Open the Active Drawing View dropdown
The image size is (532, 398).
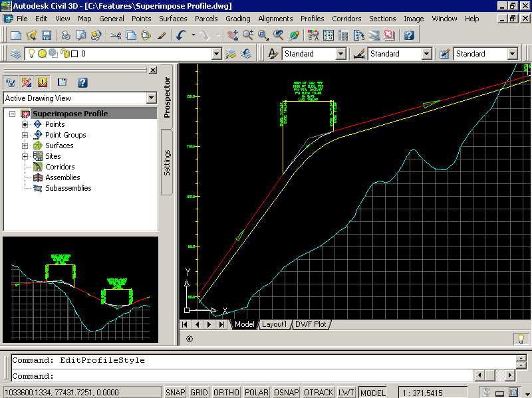tap(151, 98)
